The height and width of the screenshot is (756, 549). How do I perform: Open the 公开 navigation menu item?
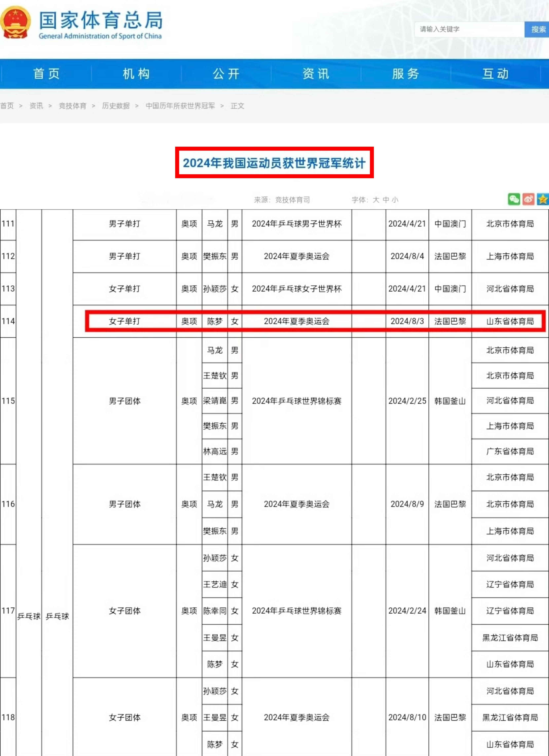(226, 74)
